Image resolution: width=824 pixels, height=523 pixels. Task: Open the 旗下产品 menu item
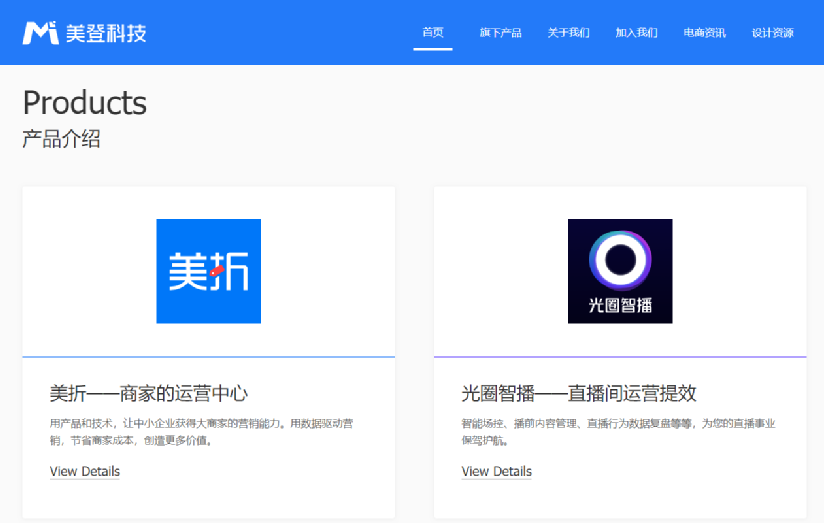tap(500, 32)
